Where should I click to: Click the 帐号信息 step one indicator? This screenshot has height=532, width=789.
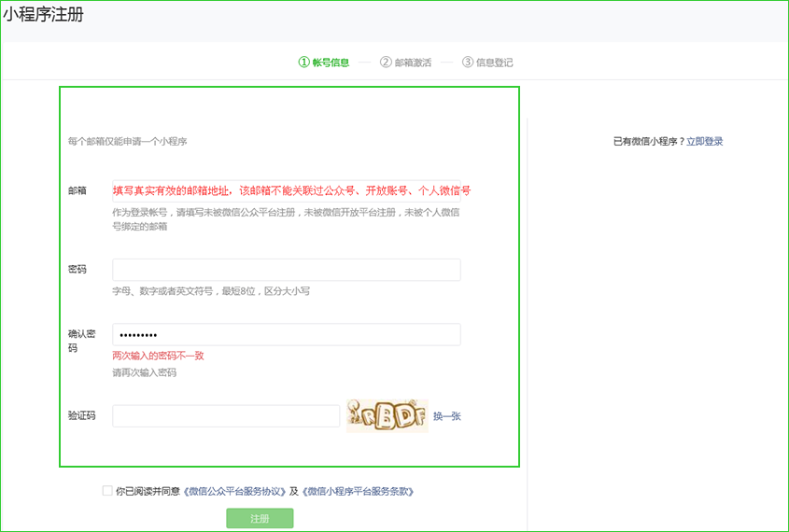(324, 63)
